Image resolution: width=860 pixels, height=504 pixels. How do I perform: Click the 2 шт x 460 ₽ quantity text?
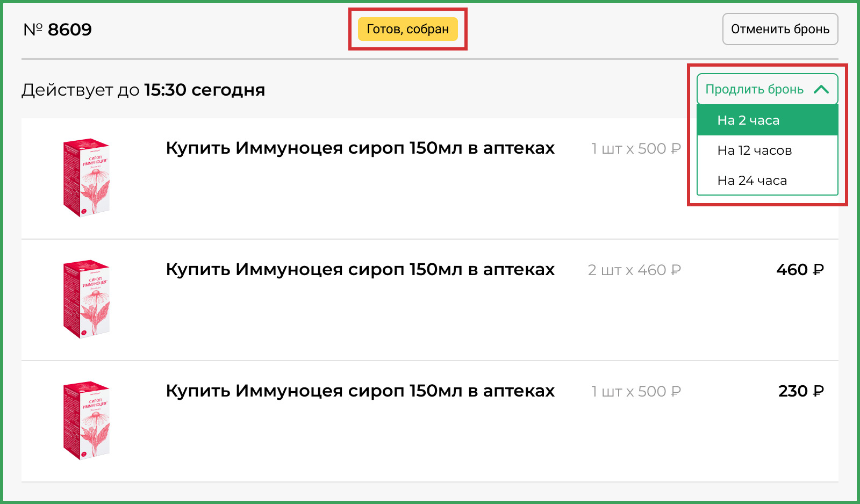pyautogui.click(x=634, y=270)
